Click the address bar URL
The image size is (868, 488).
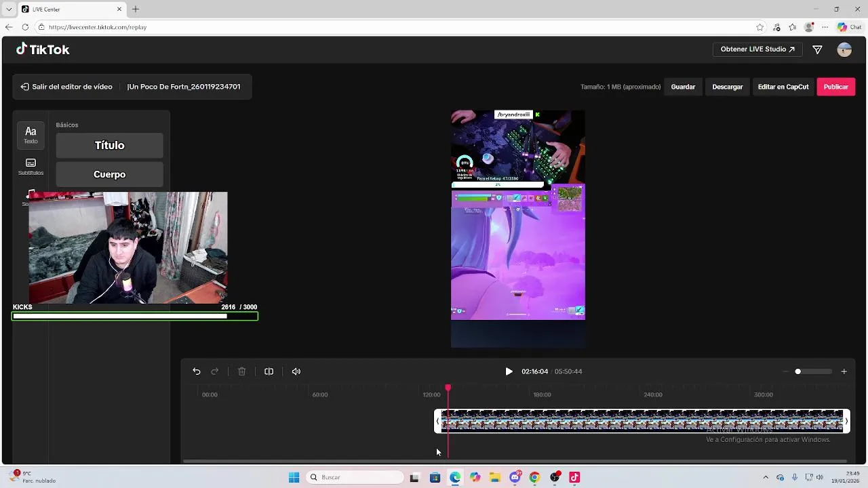pyautogui.click(x=98, y=27)
